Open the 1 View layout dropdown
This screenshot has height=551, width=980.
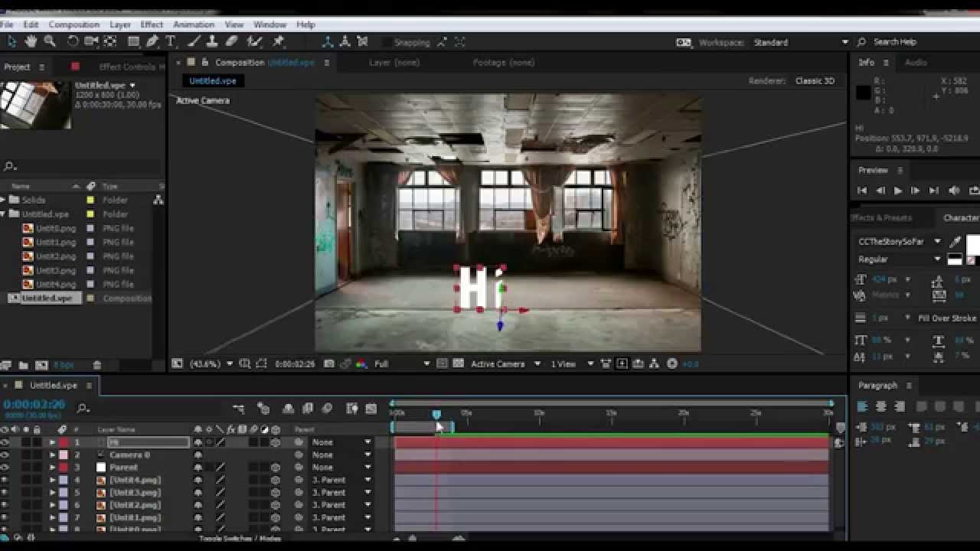tap(573, 364)
